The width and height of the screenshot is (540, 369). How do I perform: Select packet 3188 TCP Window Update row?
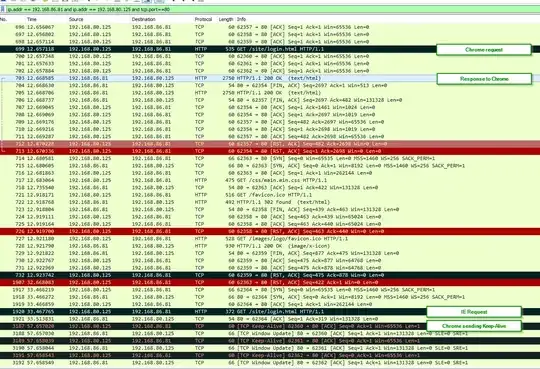pyautogui.click(x=270, y=334)
